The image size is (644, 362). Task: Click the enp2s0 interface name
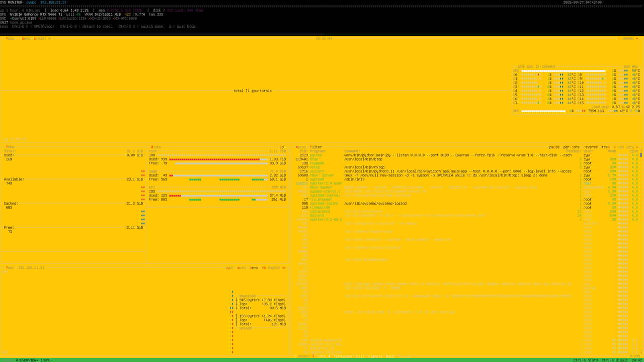coord(274,268)
